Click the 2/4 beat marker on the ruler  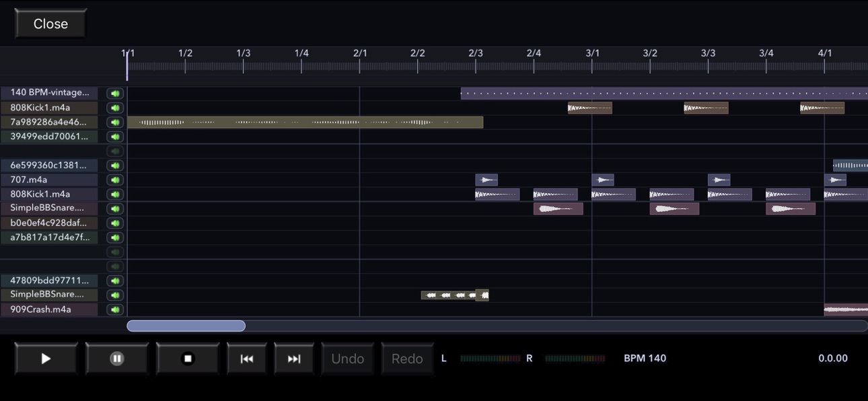(534, 53)
